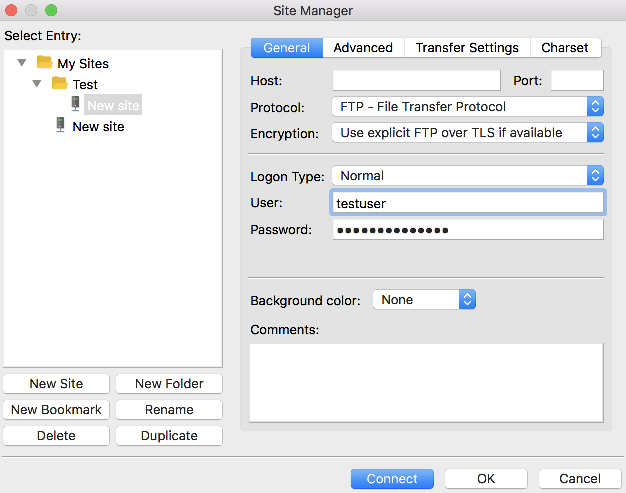This screenshot has height=493, width=626.
Task: Collapse the My Sites tree node
Action: (x=22, y=63)
